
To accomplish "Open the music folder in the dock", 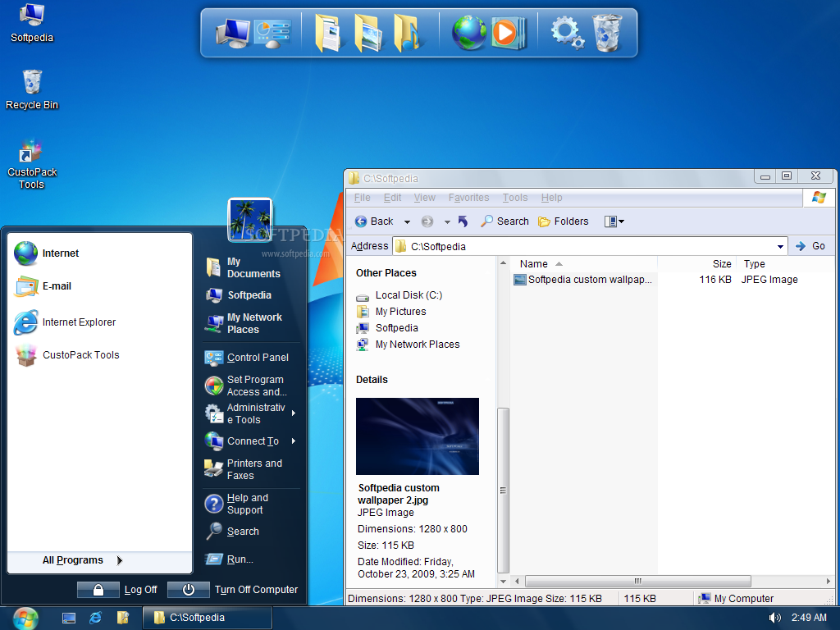I will tap(408, 33).
